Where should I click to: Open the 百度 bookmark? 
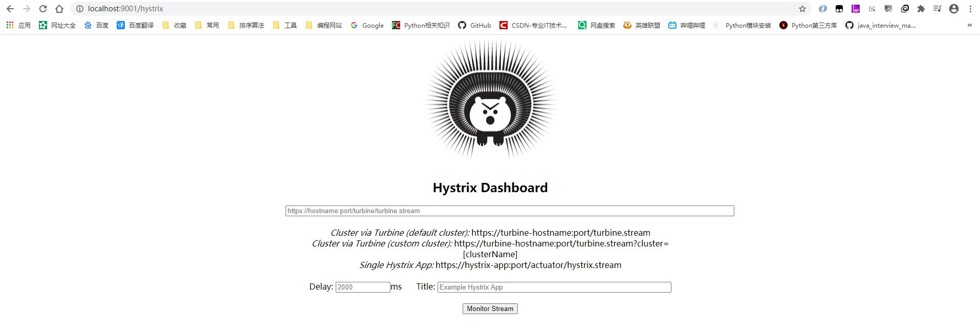[x=96, y=25]
